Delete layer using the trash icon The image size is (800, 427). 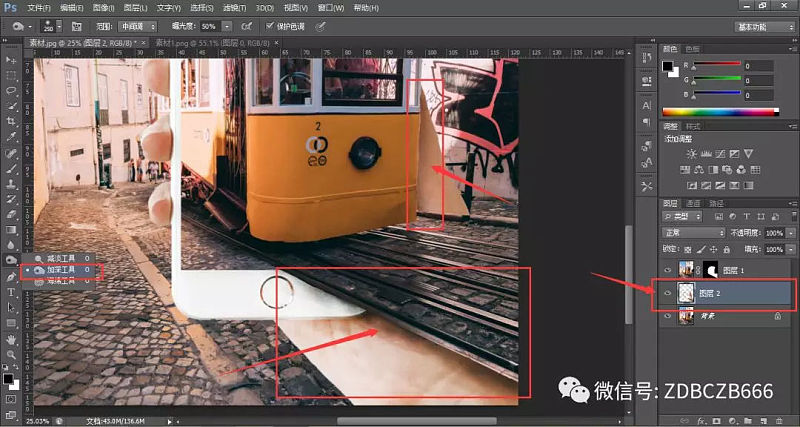780,421
